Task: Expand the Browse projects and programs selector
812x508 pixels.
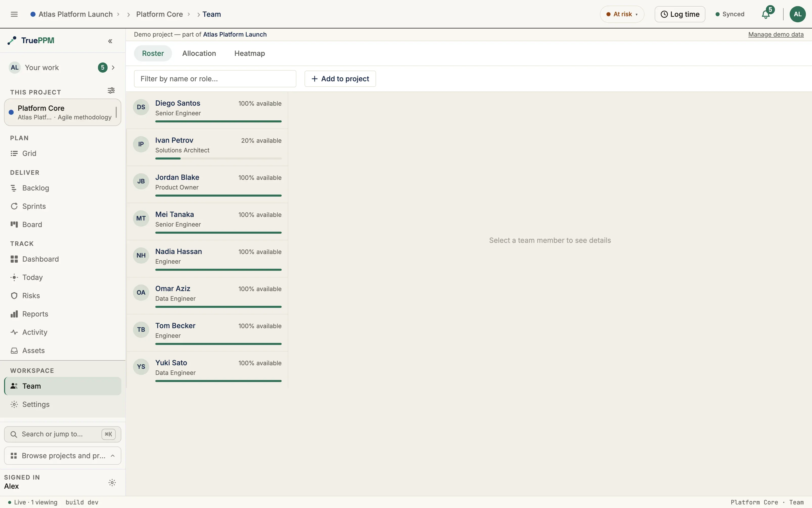Action: pyautogui.click(x=63, y=456)
